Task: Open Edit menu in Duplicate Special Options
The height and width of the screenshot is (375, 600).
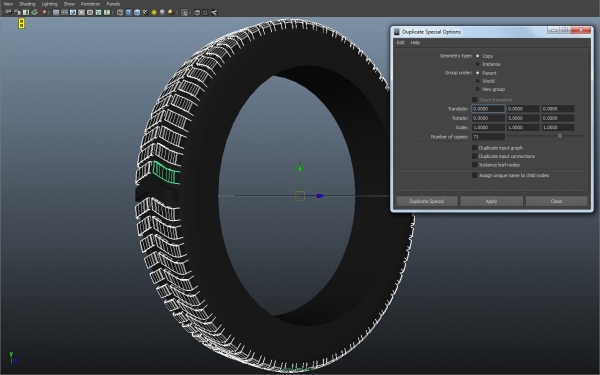Action: click(x=401, y=42)
